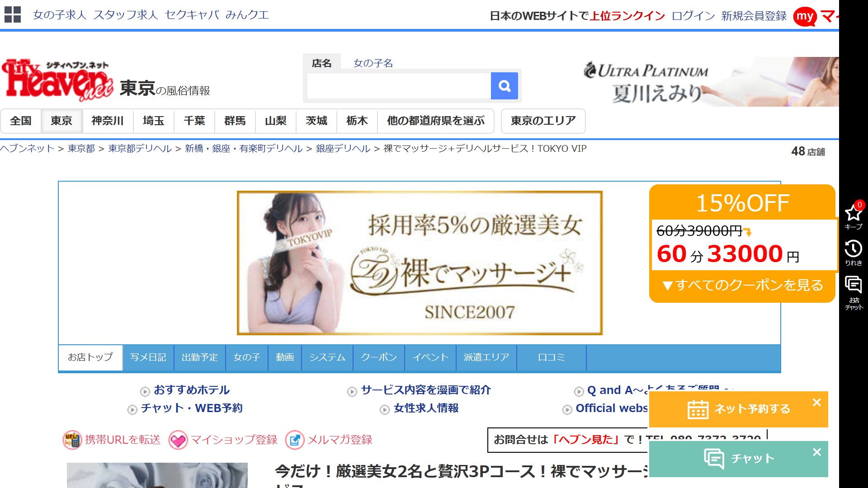
Task: Click the ネット予約する calendar button
Action: coord(739,409)
